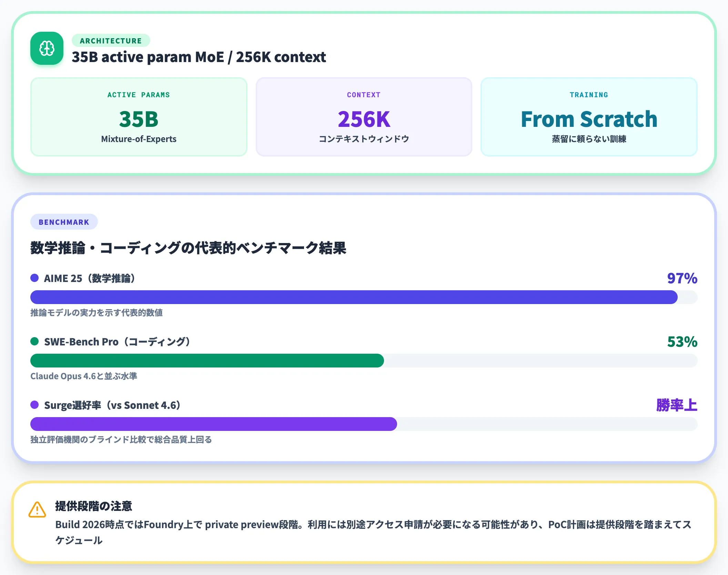Click the '独立評価機関のブラインド比較で総合品質上回る' note

pos(121,440)
